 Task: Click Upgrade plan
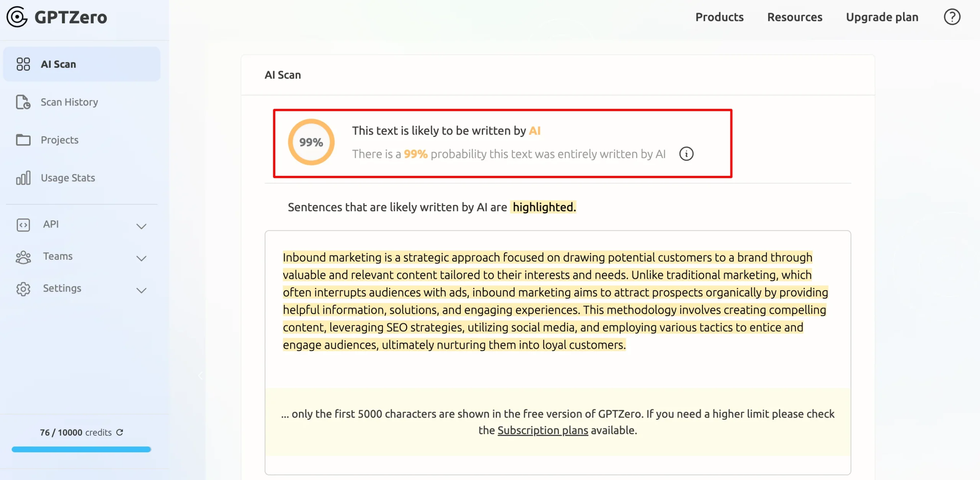[882, 17]
